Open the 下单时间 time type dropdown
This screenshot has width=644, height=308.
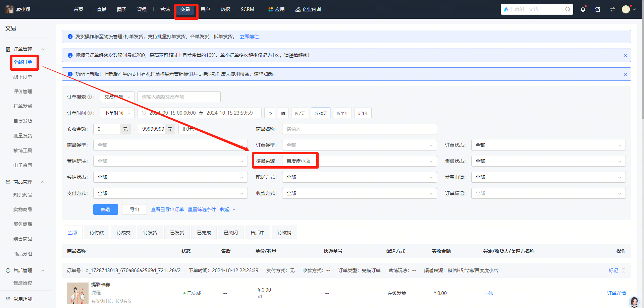pos(117,113)
